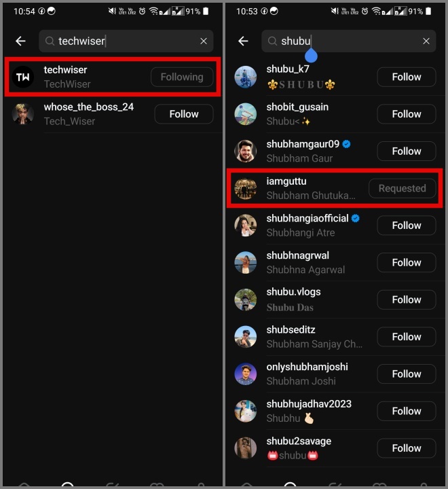Clear the techwiser search text

(x=204, y=41)
